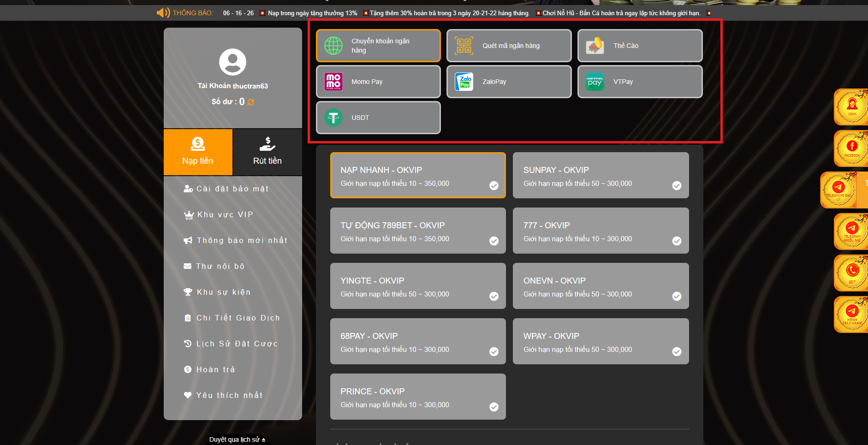The image size is (868, 445).
Task: Go to Khu vực VIP
Action: click(x=225, y=214)
